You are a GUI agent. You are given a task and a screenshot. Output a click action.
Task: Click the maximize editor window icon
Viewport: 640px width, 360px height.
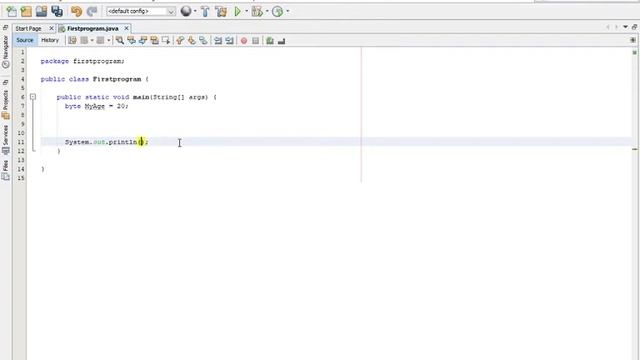(x=634, y=27)
